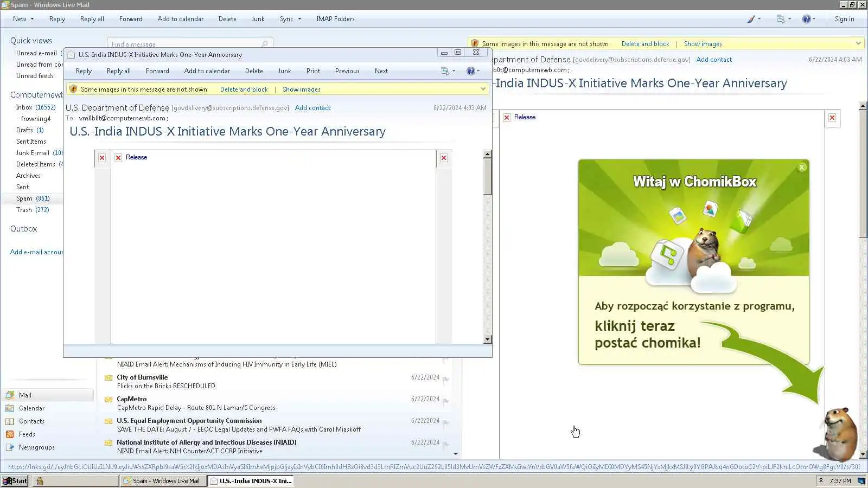Click the quick launch icon next to Start
This screenshot has width=868, height=488.
[x=40, y=481]
